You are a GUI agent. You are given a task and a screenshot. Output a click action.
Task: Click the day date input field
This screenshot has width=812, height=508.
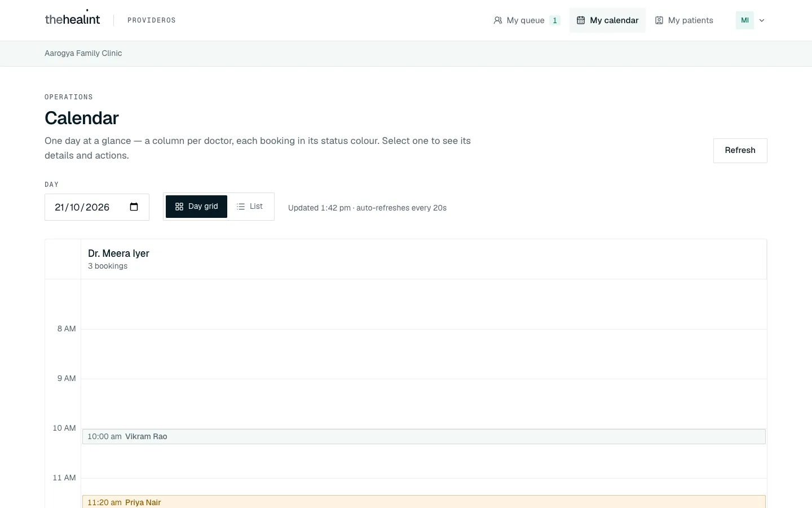click(97, 207)
